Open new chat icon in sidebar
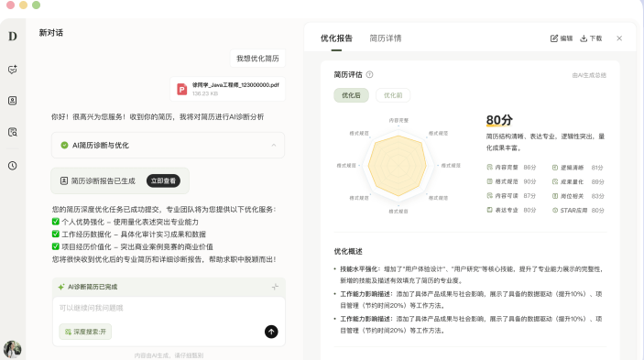 click(12, 70)
